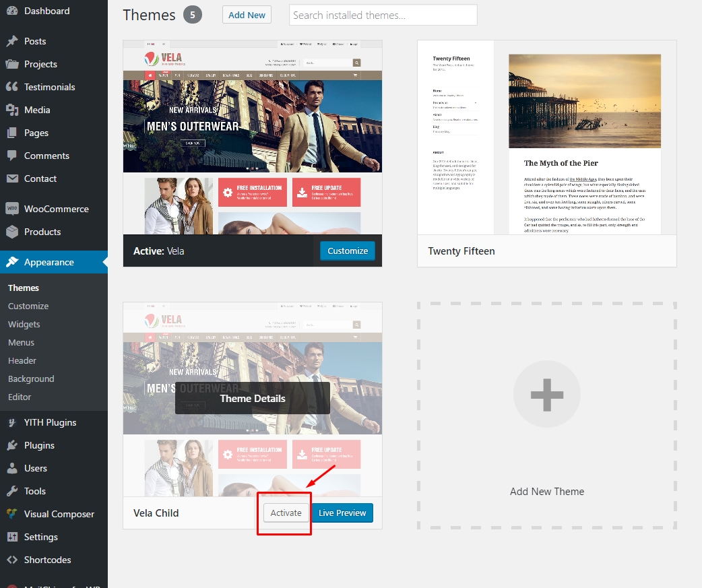The height and width of the screenshot is (588, 702).
Task: Click the Contact envelope icon
Action: click(x=13, y=178)
